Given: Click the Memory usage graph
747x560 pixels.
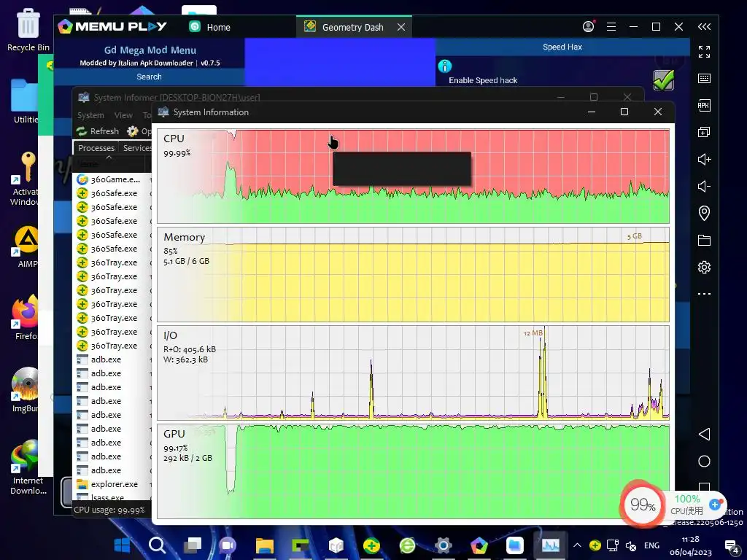Looking at the screenshot, I should click(413, 275).
